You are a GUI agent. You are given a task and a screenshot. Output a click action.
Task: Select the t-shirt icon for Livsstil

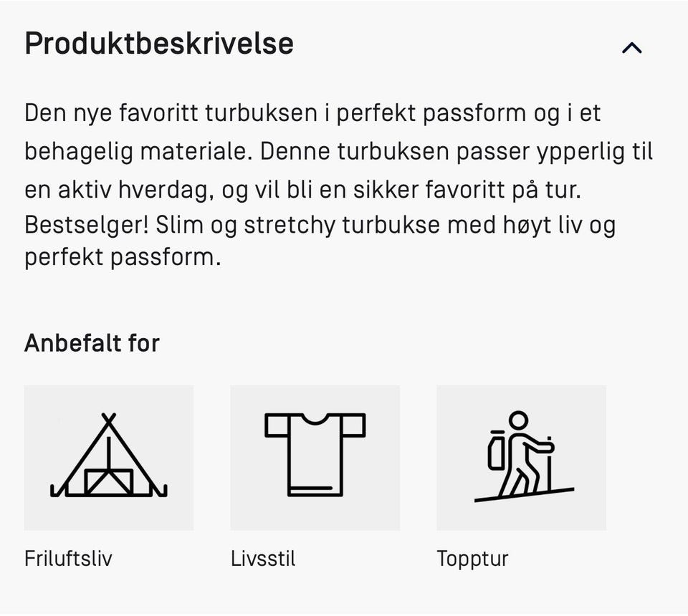coord(315,457)
